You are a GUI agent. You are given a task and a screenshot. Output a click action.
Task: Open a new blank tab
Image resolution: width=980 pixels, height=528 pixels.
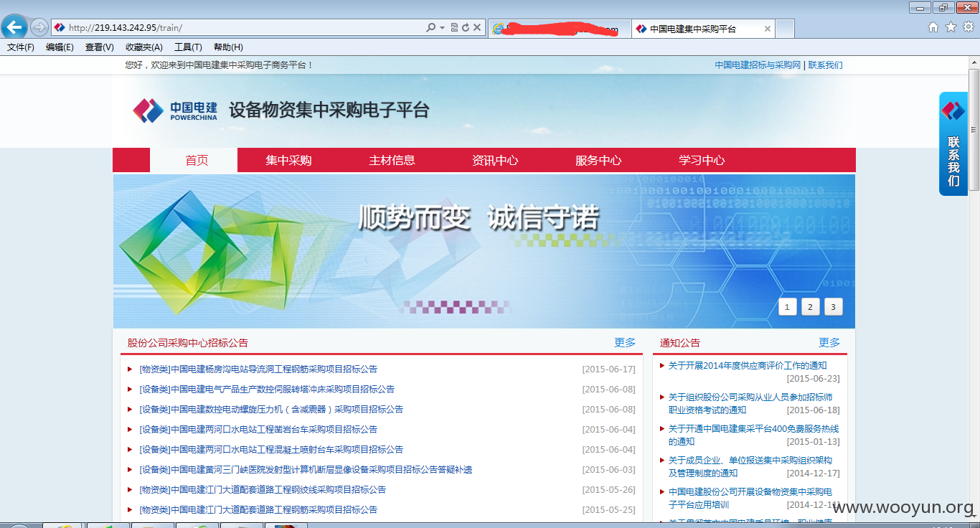pyautogui.click(x=785, y=29)
